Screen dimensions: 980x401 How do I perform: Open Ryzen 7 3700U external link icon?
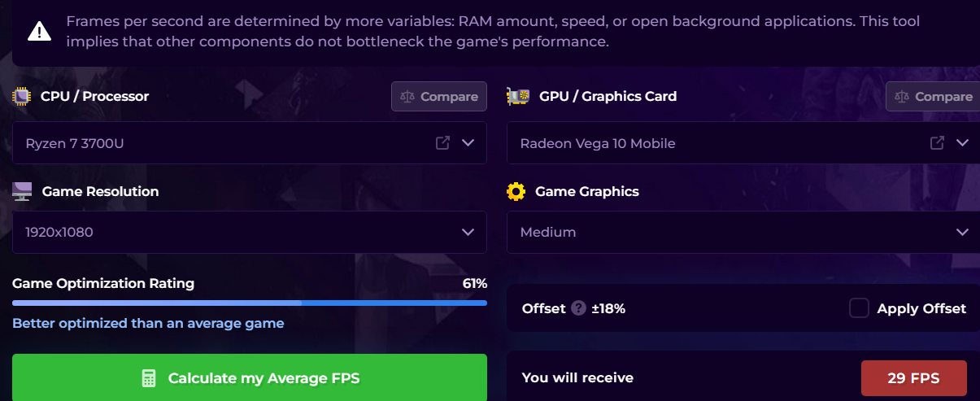pyautogui.click(x=442, y=143)
